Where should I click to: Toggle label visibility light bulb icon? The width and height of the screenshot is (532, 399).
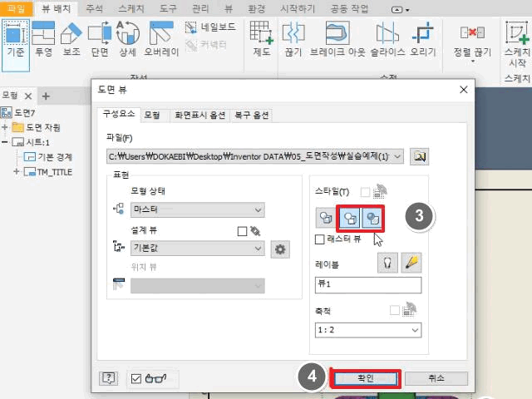point(387,263)
